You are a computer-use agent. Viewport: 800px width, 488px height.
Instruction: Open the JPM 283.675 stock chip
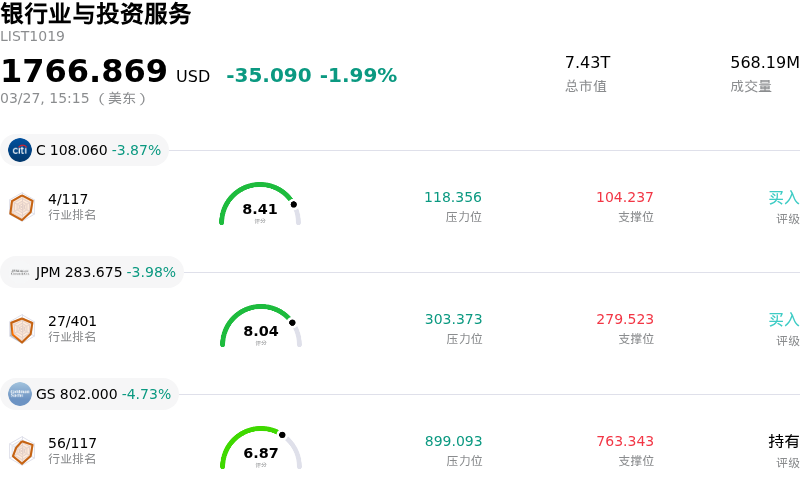93,272
